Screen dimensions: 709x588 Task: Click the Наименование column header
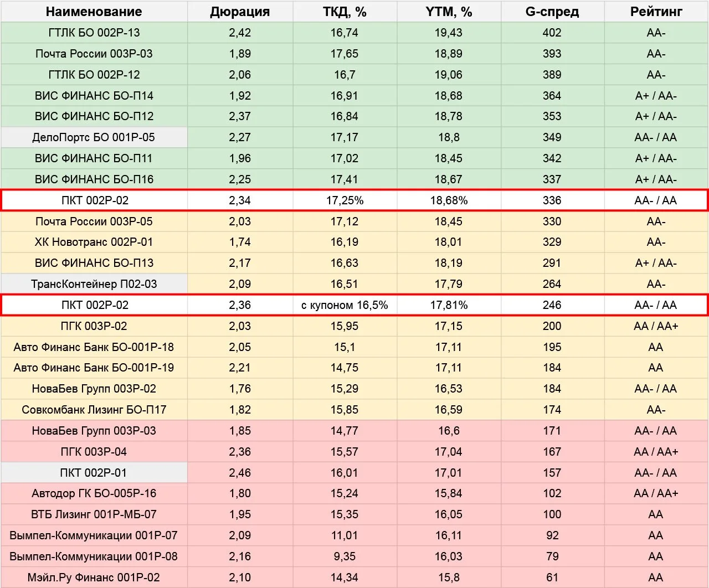tap(94, 12)
